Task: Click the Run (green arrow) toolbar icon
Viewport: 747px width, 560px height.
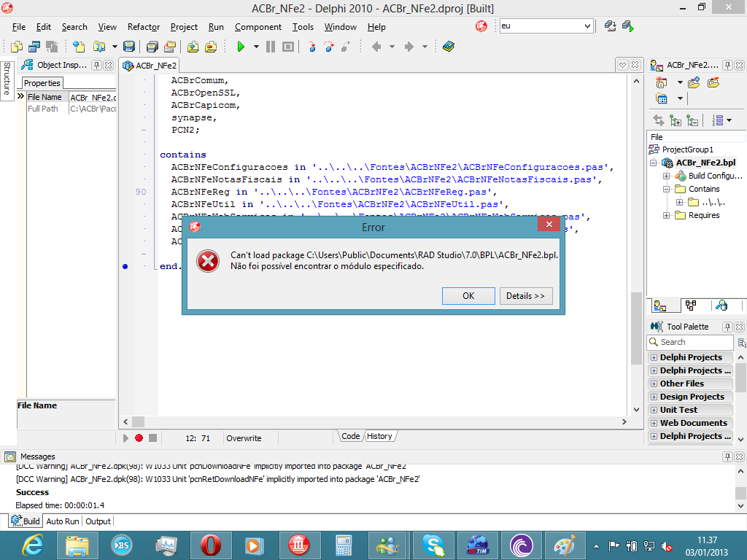Action: [x=241, y=47]
